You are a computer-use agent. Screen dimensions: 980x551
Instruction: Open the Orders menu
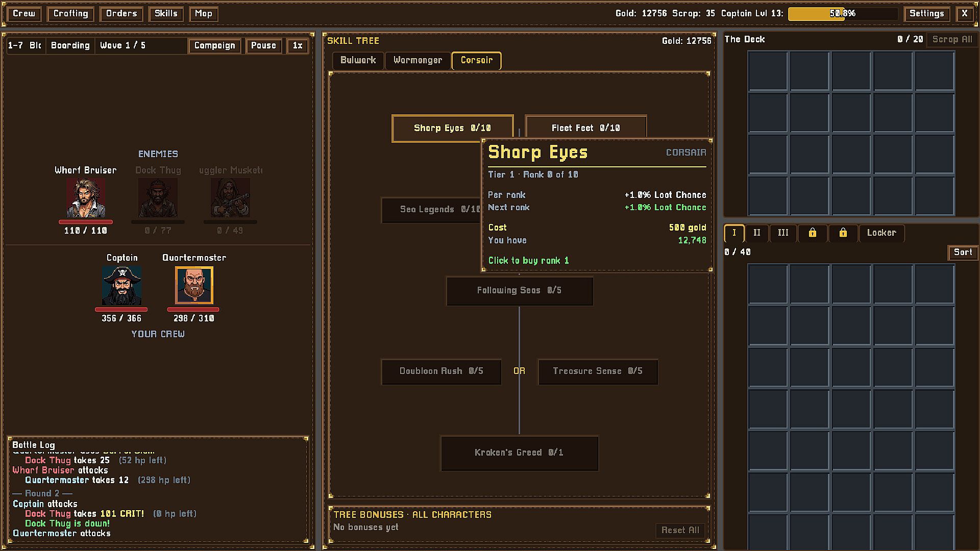click(x=121, y=14)
